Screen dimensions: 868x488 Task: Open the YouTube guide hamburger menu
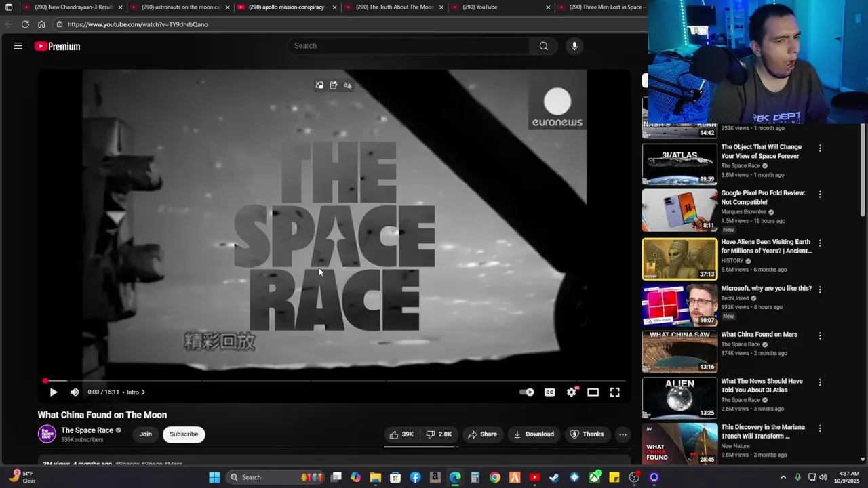coord(18,46)
